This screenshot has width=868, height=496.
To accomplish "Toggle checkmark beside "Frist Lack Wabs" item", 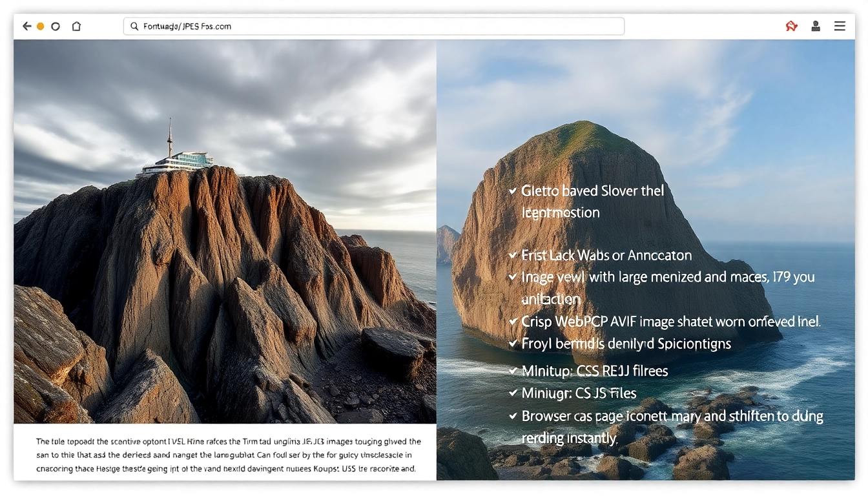I will [x=513, y=256].
